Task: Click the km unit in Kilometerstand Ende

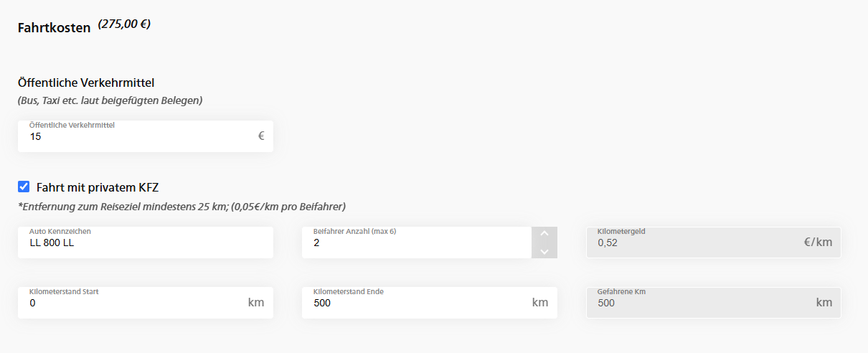Action: pyautogui.click(x=540, y=303)
